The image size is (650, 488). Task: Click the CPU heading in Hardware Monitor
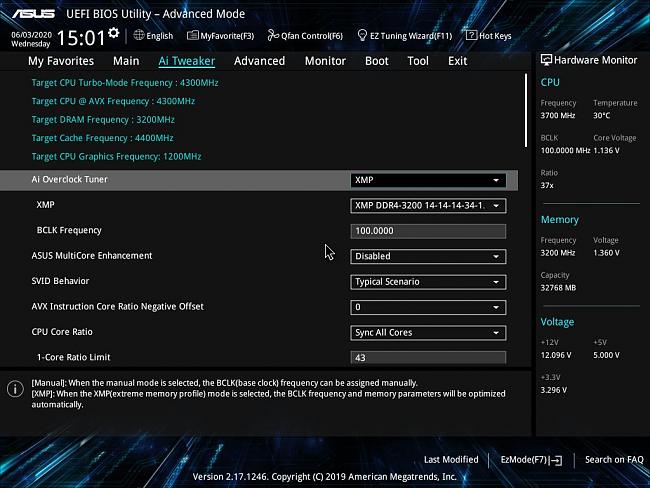pos(550,83)
